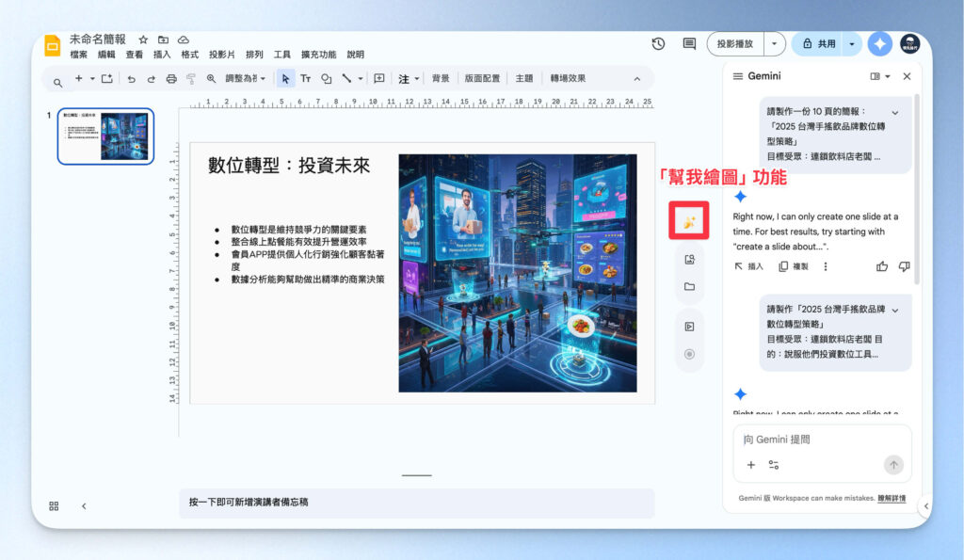The width and height of the screenshot is (964, 560).
Task: Give a thumbs down to Gemini's response
Action: click(x=903, y=267)
